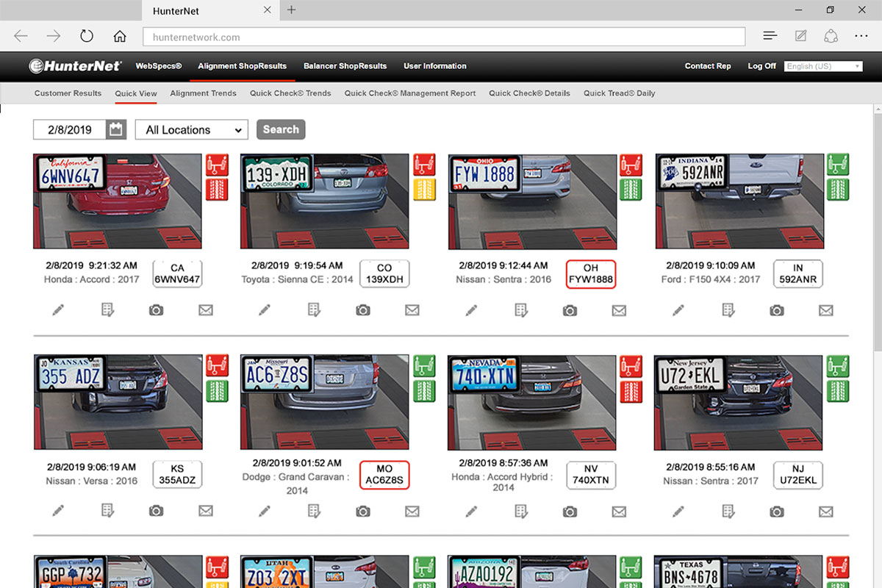Screen dimensions: 882x588
Task: Open Quick Check Management Report tab
Action: (x=410, y=93)
